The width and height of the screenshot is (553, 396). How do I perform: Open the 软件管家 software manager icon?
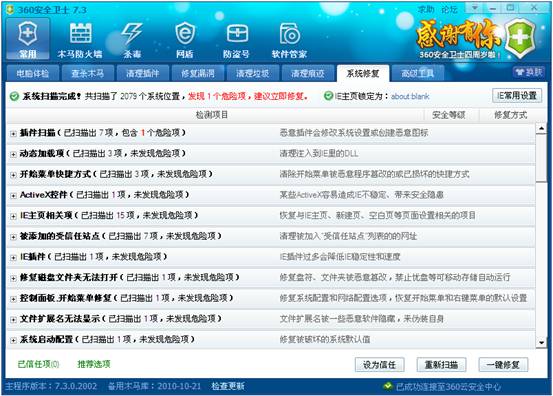pyautogui.click(x=290, y=39)
